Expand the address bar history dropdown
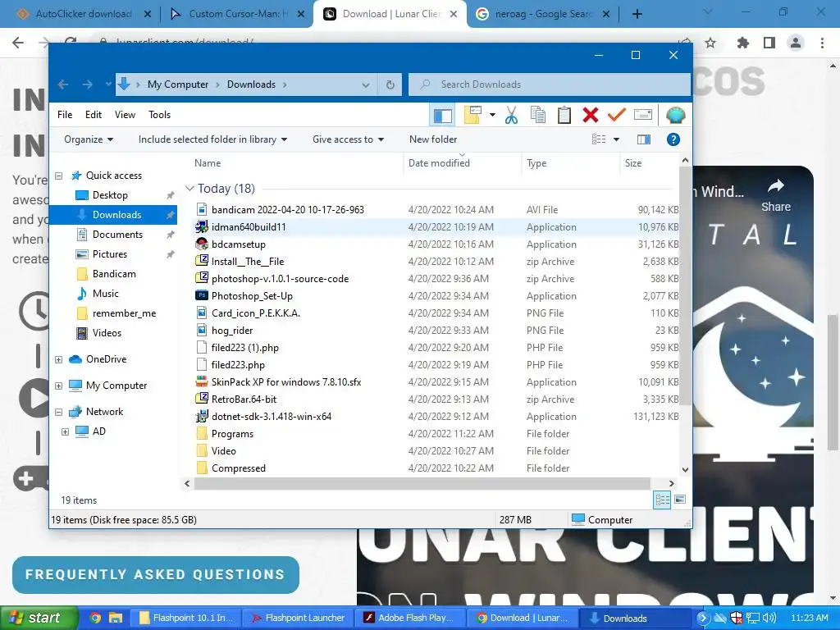The image size is (840, 630). coord(365,84)
